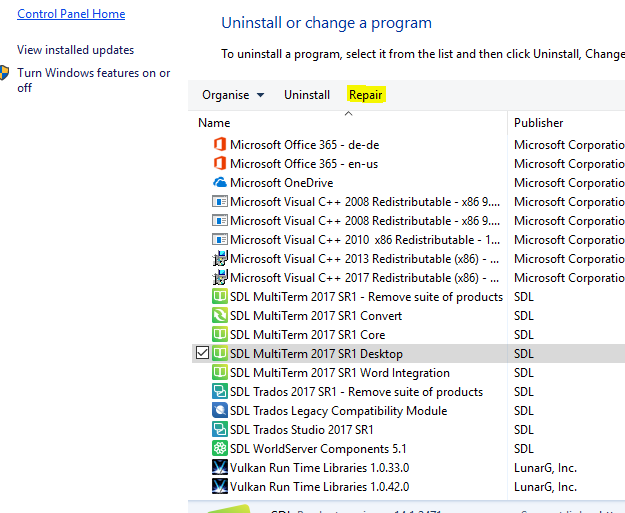
Task: Click the Visual C++ 2013 Redistributable icon
Action: [220, 259]
